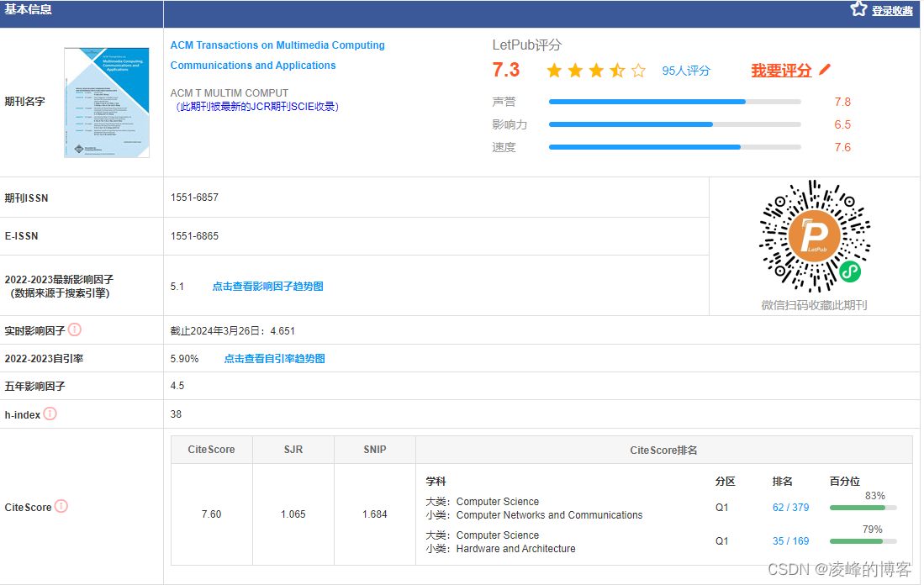
Task: Click the LetPub WeChat QR code image
Action: [815, 236]
